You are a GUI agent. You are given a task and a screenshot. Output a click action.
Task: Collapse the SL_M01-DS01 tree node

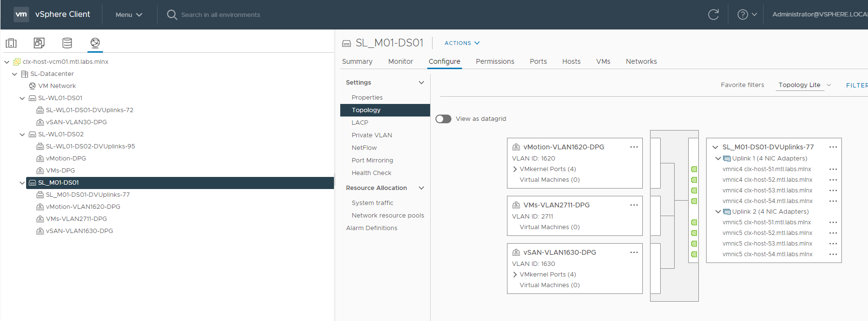[22, 183]
